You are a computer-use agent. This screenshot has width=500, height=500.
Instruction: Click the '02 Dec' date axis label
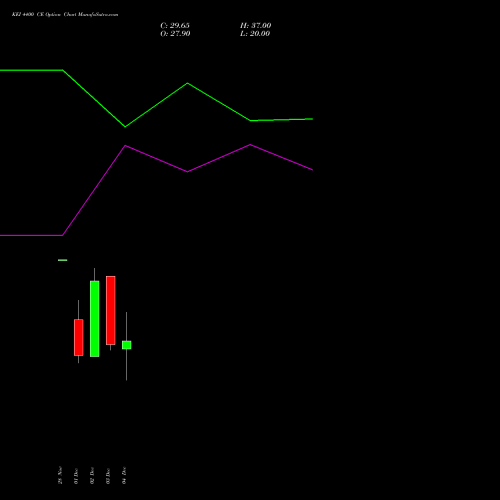click(92, 476)
